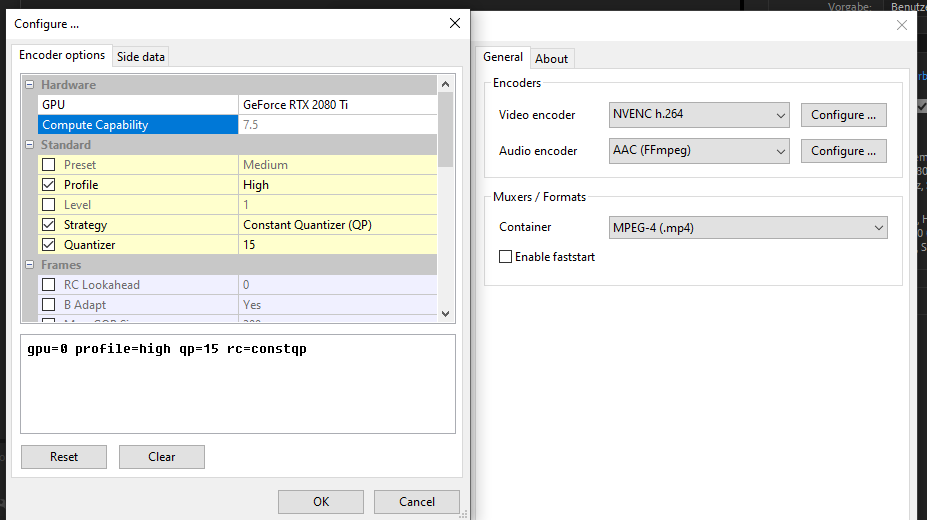Enable the Level checkbox
The image size is (927, 520).
(48, 205)
